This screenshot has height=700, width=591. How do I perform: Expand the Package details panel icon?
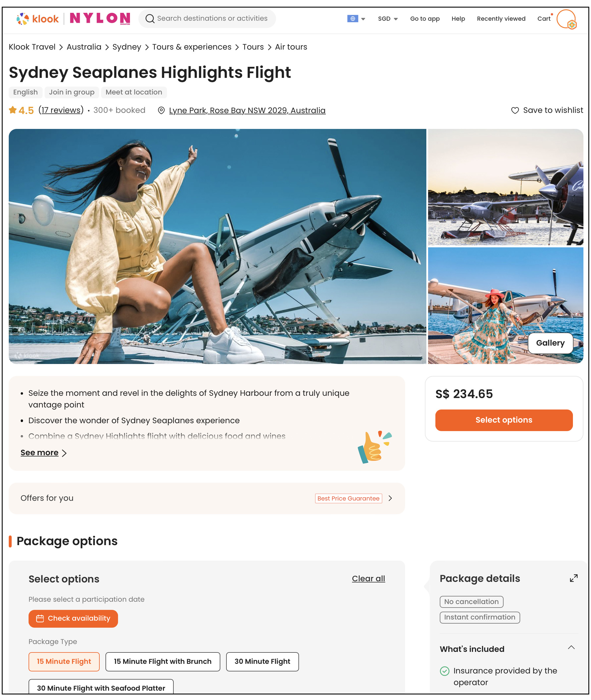click(x=573, y=578)
